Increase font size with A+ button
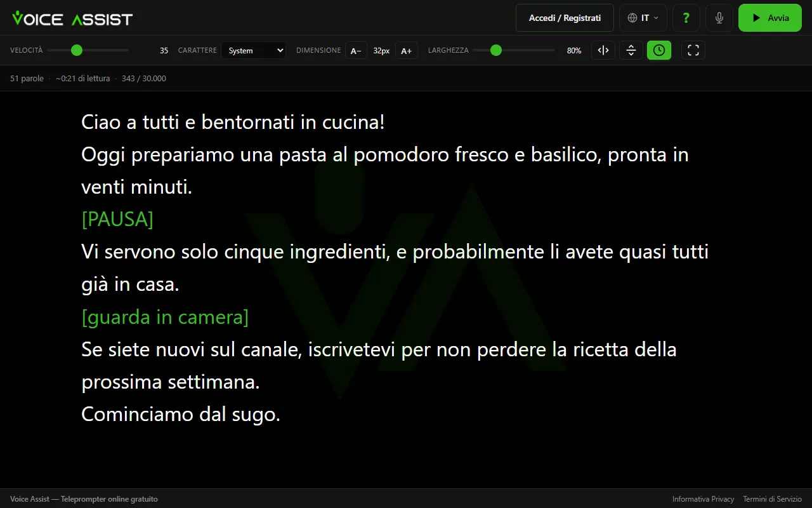812x508 pixels. pyautogui.click(x=407, y=50)
